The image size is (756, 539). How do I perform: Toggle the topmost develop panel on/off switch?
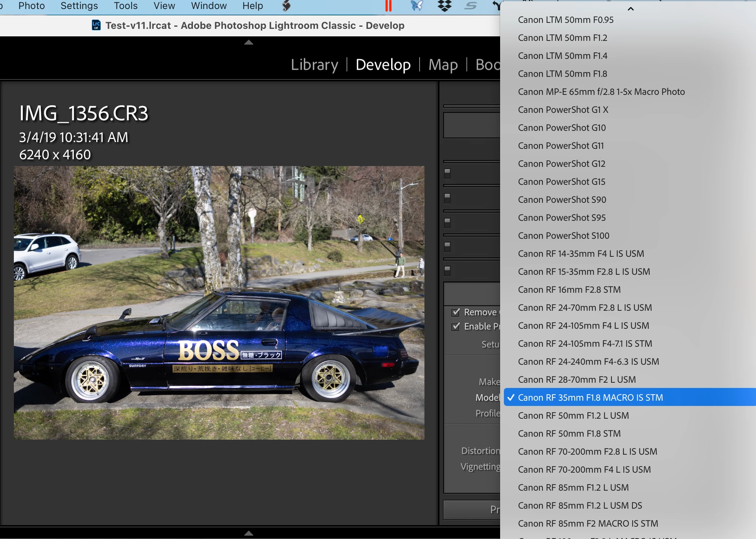[447, 173]
